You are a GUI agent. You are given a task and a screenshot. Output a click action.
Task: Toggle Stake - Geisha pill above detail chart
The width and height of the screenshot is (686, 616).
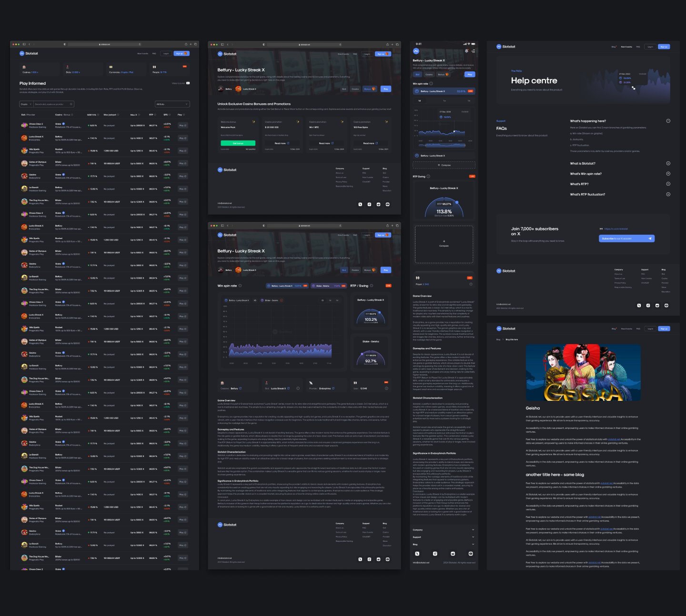click(329, 286)
